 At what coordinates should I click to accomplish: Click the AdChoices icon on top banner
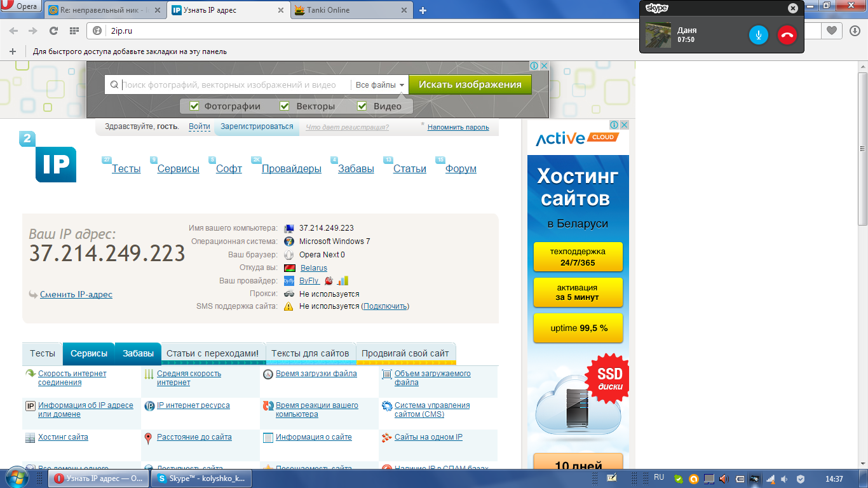534,66
